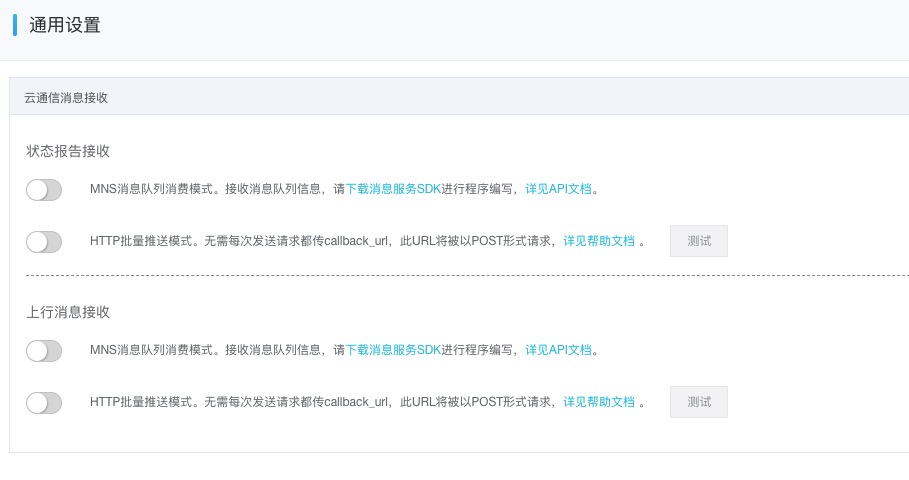909x480 pixels.
Task: Click the 云通信消息接收 panel header
Action: (66, 97)
